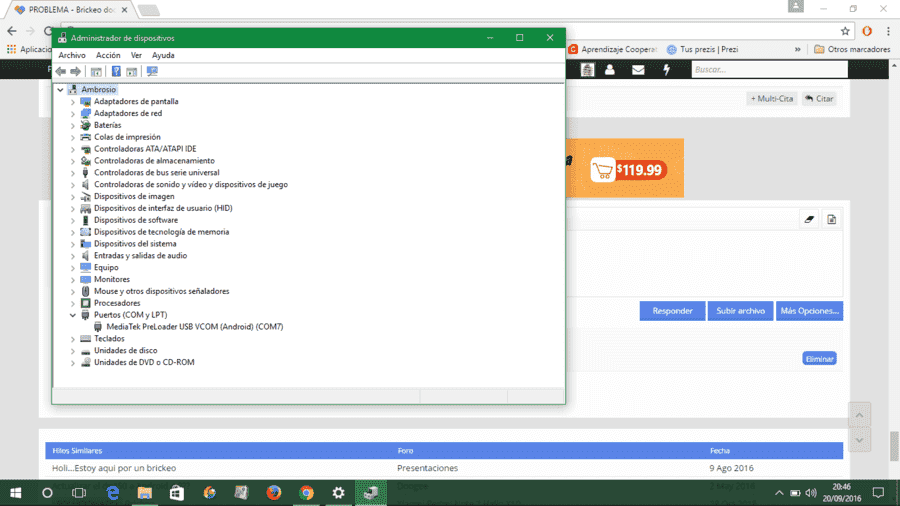Select the Equipo tree row
The height and width of the screenshot is (506, 900).
106,267
